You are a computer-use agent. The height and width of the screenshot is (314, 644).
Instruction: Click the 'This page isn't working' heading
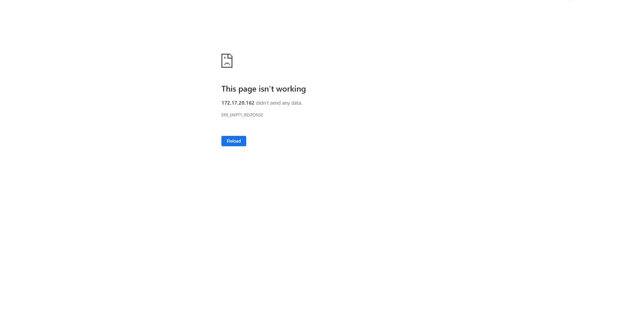[264, 89]
